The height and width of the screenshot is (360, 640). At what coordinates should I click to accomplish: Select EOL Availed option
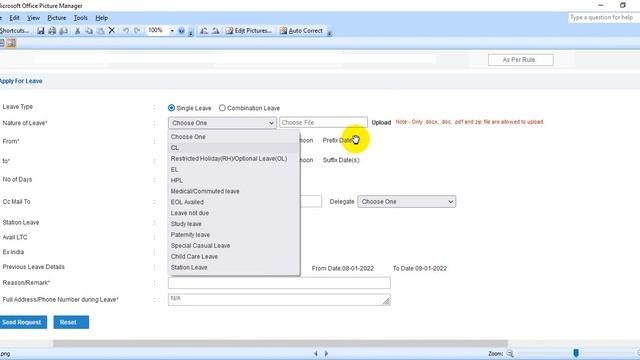coord(234,202)
